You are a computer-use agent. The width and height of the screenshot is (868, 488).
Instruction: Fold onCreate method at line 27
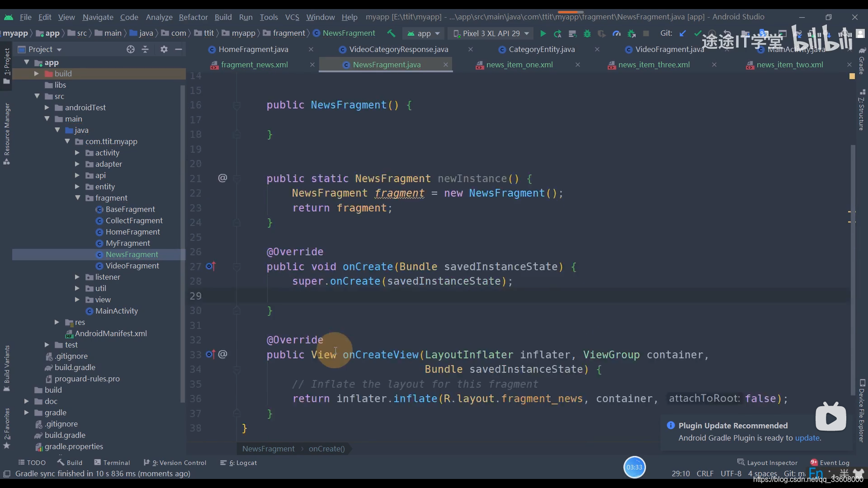tap(236, 267)
